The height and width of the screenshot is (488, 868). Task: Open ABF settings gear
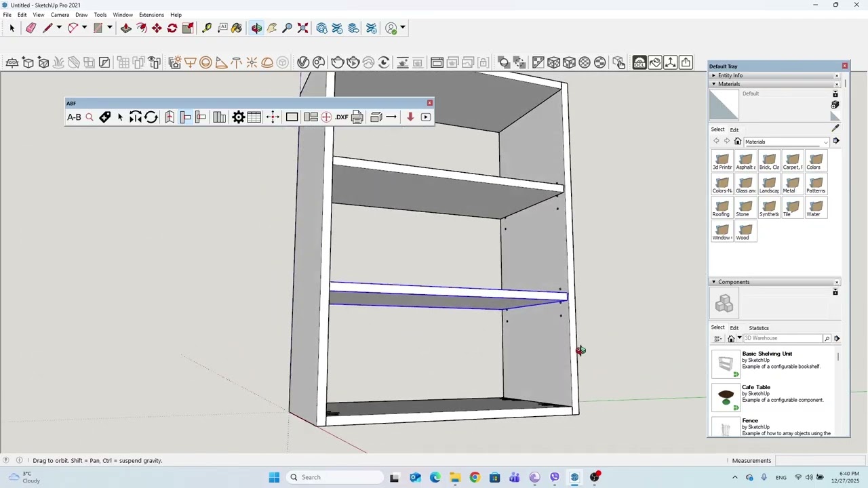pyautogui.click(x=239, y=117)
